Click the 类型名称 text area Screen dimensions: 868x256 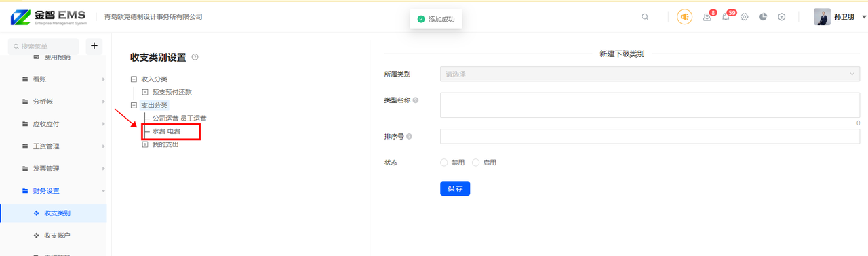(x=650, y=105)
